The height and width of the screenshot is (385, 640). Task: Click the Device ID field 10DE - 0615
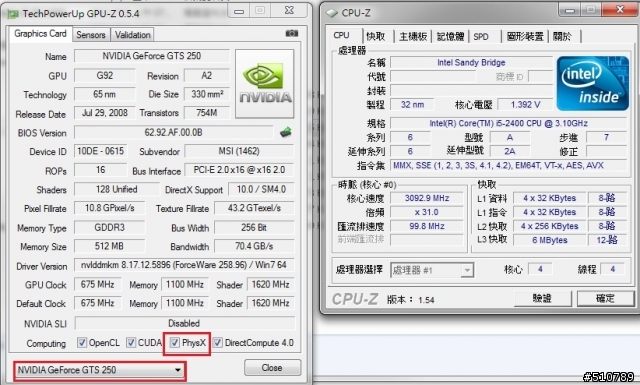pyautogui.click(x=100, y=151)
